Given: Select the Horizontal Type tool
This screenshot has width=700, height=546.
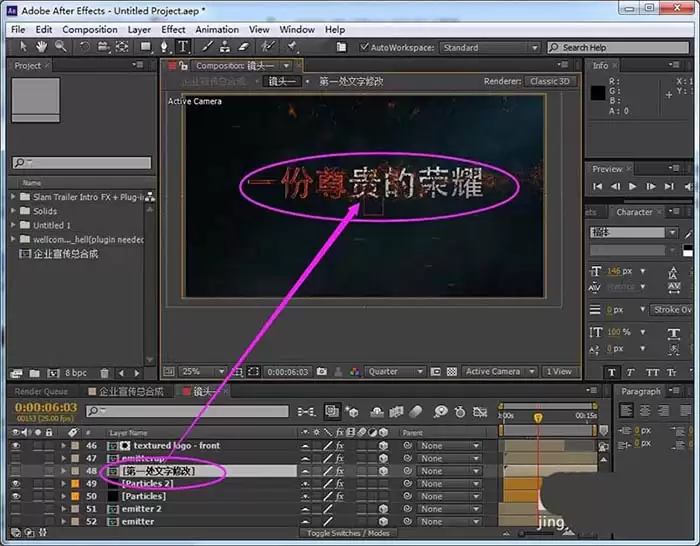Looking at the screenshot, I should 183,47.
